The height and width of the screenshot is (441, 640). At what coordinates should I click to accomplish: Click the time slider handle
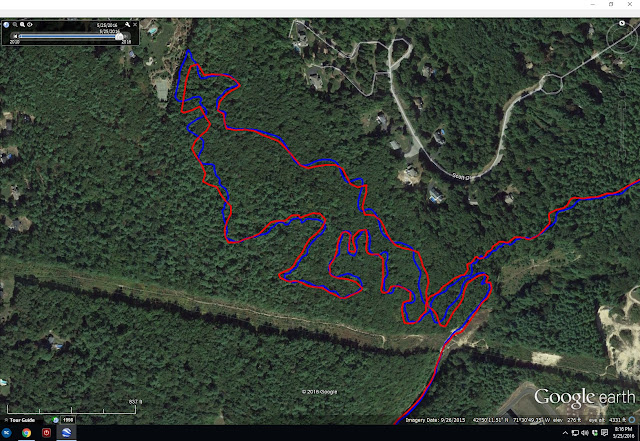click(x=119, y=37)
